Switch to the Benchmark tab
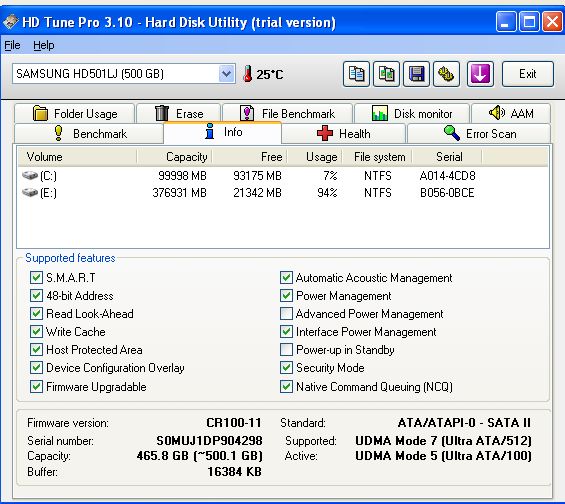Screen dimensions: 565x504 [89, 134]
